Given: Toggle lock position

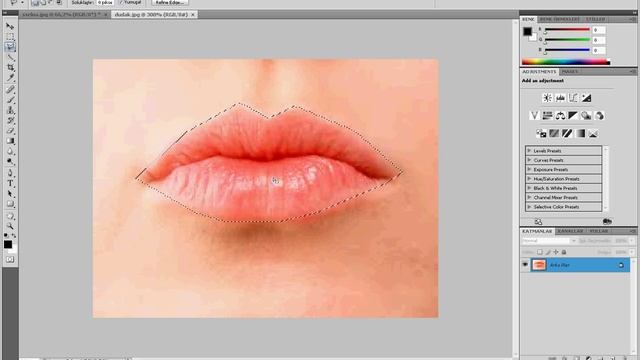Looking at the screenshot, I should click(x=556, y=252).
